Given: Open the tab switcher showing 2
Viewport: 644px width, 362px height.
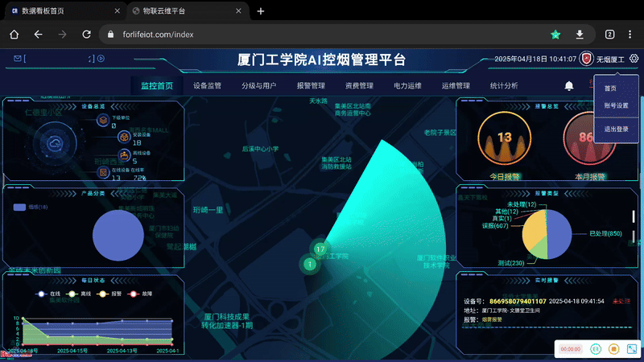Looking at the screenshot, I should point(610,35).
